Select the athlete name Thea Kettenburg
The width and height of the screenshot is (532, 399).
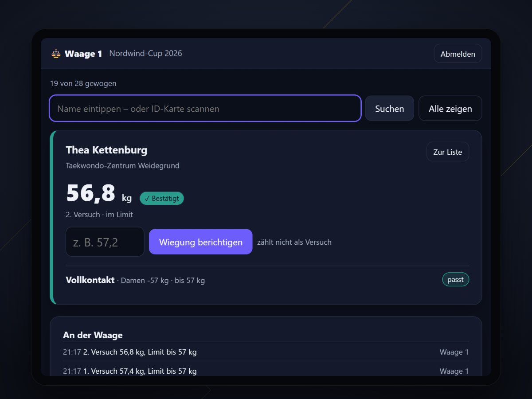point(106,150)
